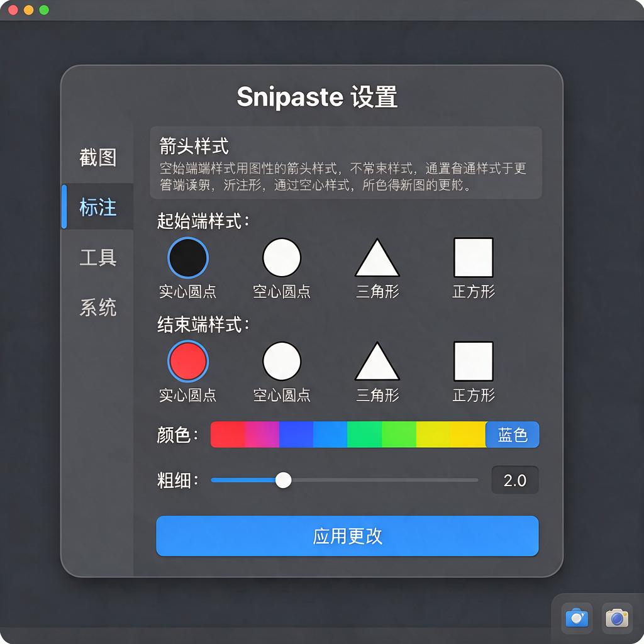Select the teal green color swatch
This screenshot has height=644, width=644.
coord(365,435)
